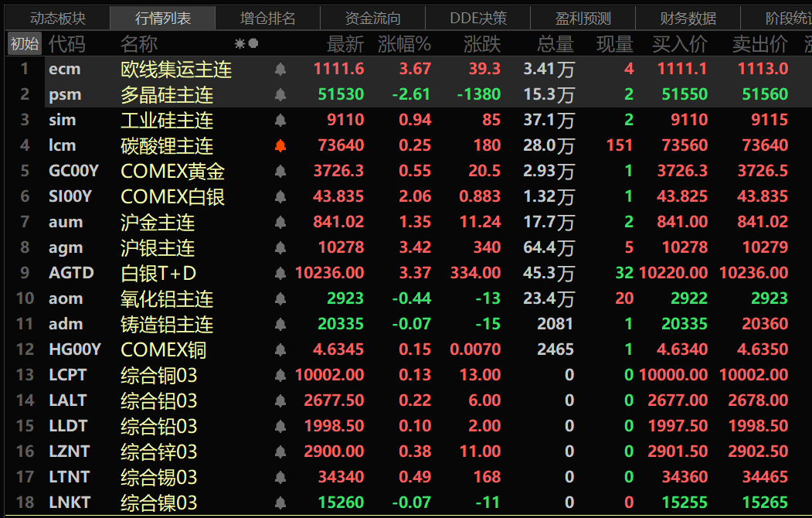Click the bell icon for 综合锡03

click(280, 477)
